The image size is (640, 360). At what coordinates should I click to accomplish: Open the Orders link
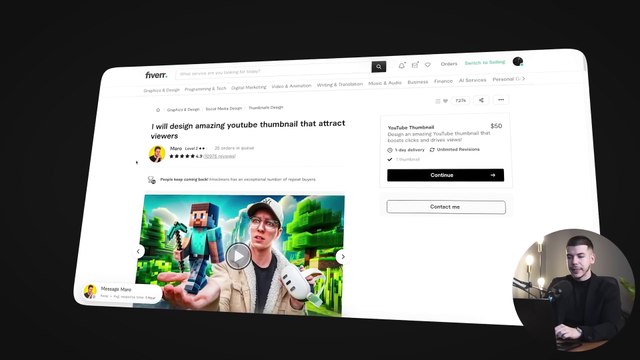tap(449, 64)
